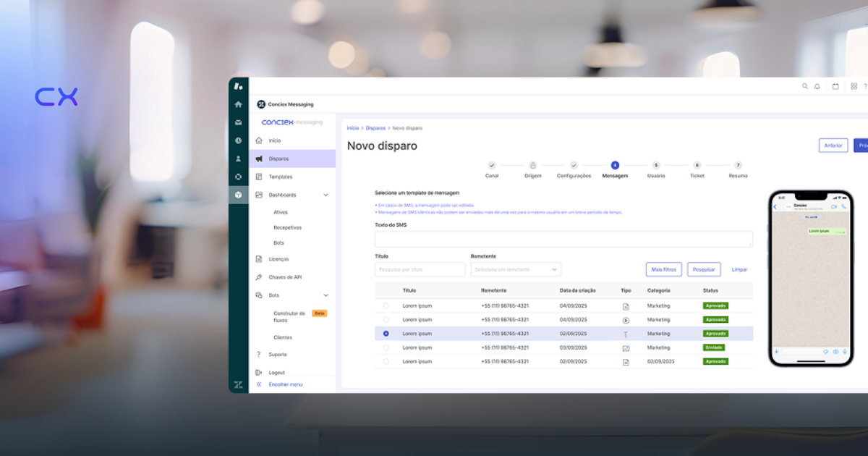Viewport: 868px width, 456px height.
Task: Collapse the Bots chevron in the sidebar
Action: [325, 295]
